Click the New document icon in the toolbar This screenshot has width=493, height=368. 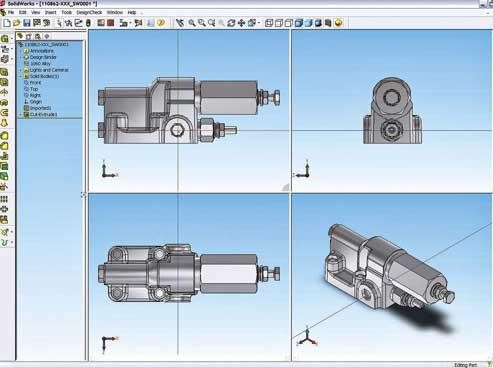(7, 23)
